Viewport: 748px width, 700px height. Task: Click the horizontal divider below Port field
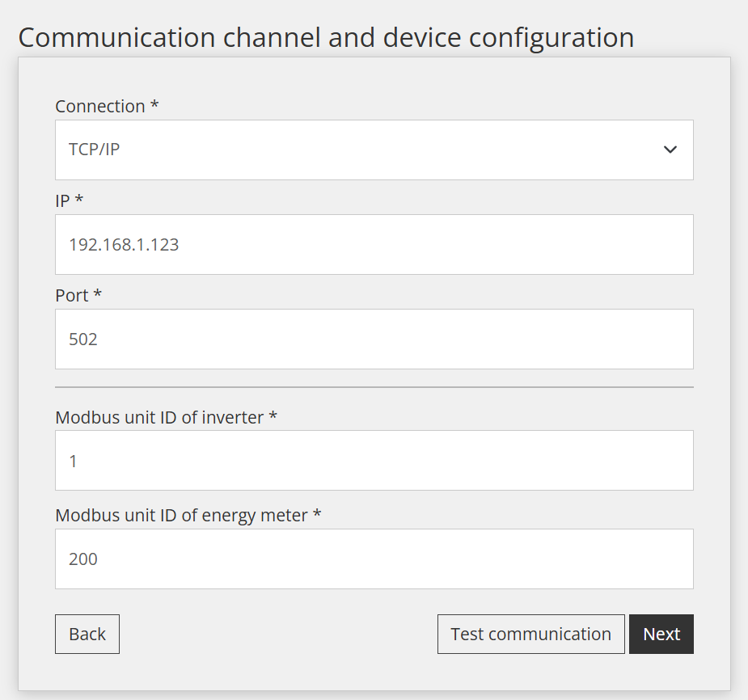[x=374, y=387]
